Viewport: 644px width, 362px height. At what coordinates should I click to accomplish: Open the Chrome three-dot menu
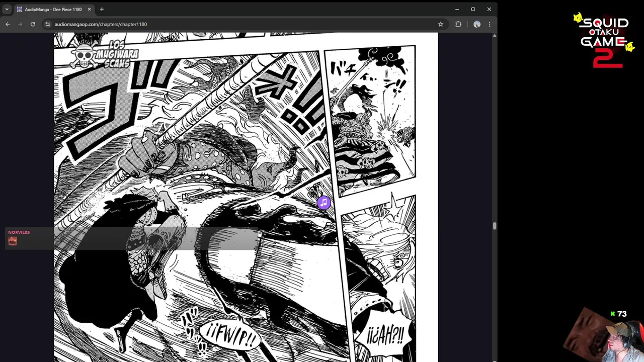(x=490, y=24)
